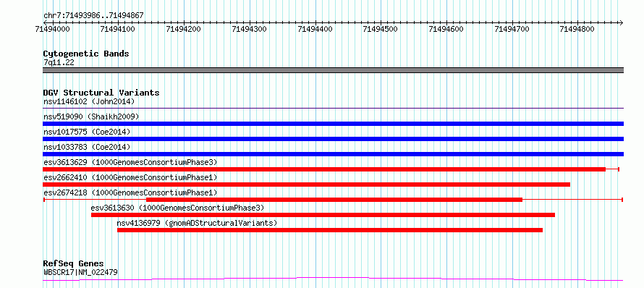Open the RefSeq Genes track heading
Image resolution: width=644 pixels, height=288 pixels.
pos(74,263)
